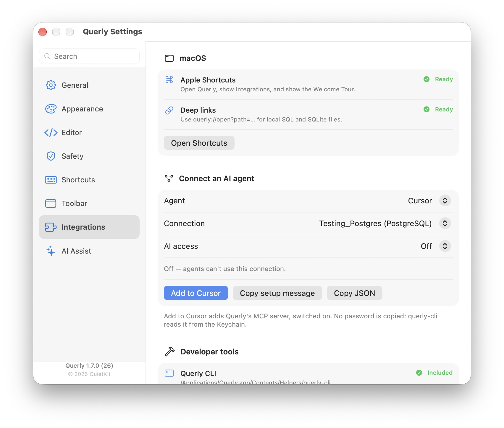This screenshot has width=504, height=428.
Task: Select AI Assist in sidebar
Action: point(89,251)
